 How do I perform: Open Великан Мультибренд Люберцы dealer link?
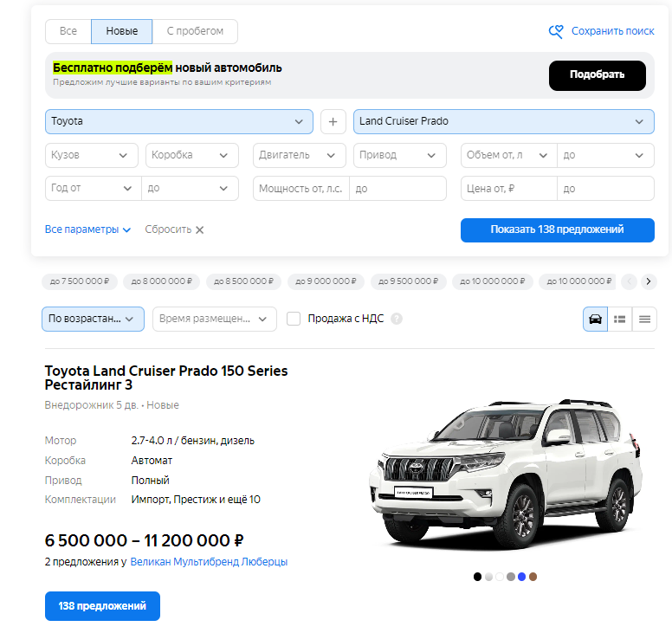click(209, 561)
